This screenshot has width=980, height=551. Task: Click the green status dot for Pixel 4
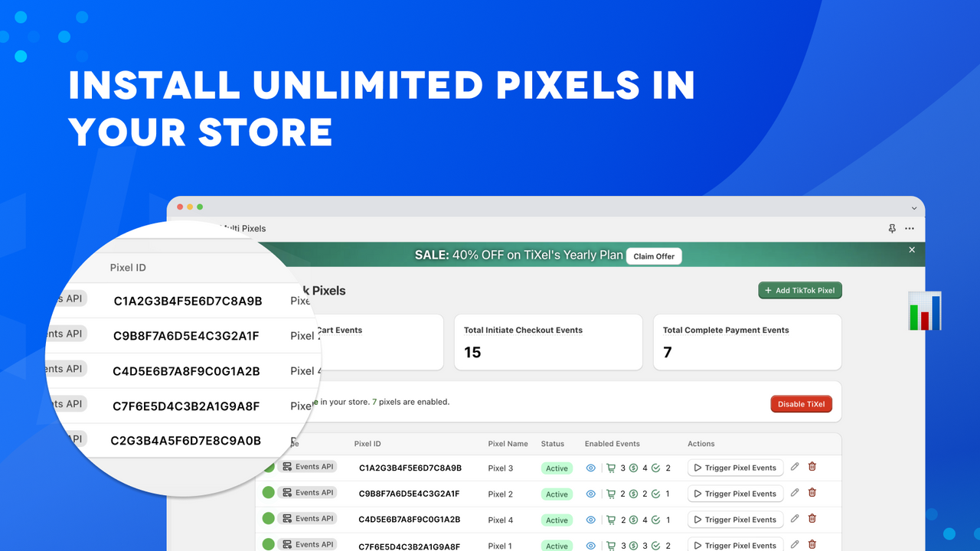pyautogui.click(x=269, y=519)
